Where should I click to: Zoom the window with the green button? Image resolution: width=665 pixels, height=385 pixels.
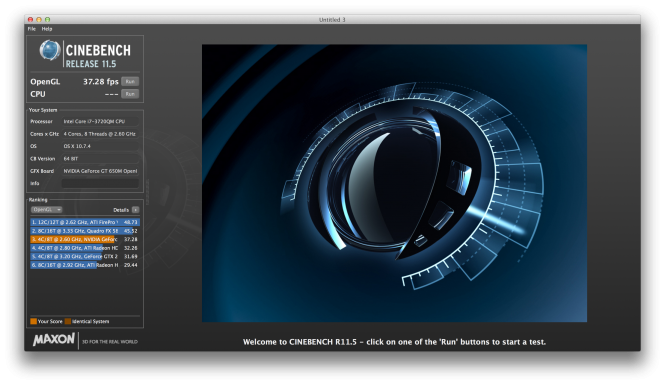pyautogui.click(x=48, y=20)
